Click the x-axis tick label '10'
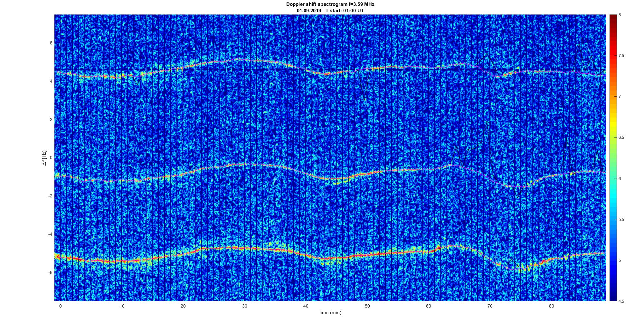The width and height of the screenshot is (644, 323). (x=122, y=306)
